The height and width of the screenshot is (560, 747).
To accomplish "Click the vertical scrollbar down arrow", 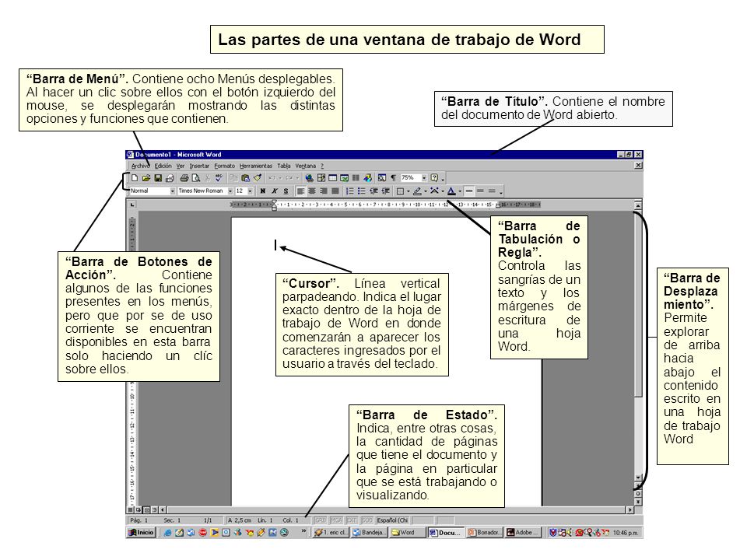I will click(638, 477).
